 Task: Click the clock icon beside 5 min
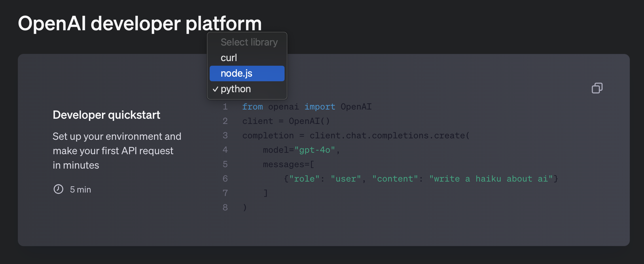[x=58, y=189]
